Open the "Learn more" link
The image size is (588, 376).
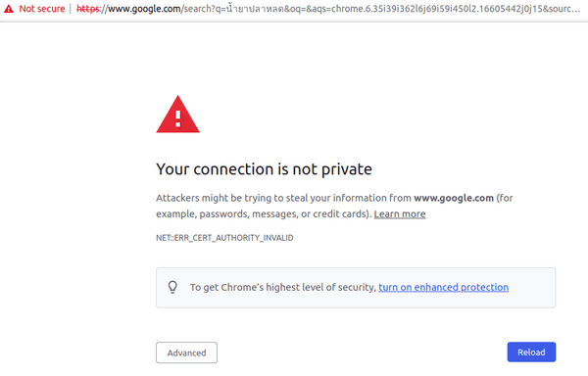(400, 214)
